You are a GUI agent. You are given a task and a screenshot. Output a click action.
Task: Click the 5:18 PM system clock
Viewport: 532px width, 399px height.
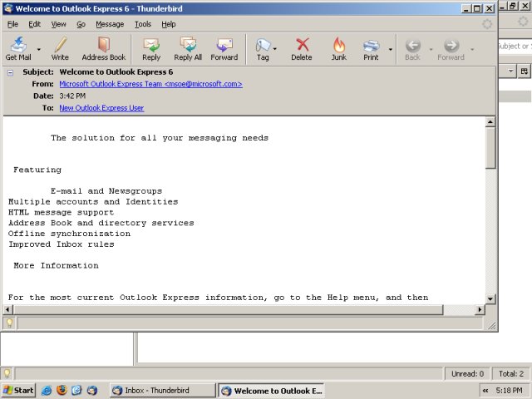point(509,391)
